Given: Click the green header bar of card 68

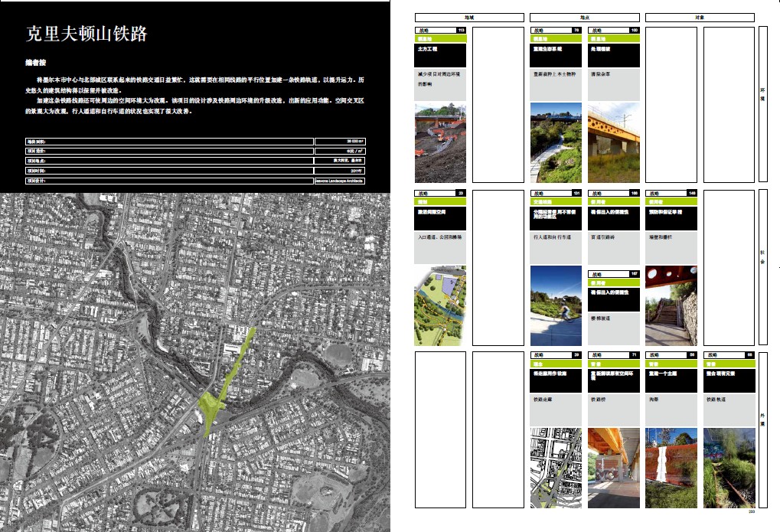Looking at the screenshot, I should (x=729, y=364).
